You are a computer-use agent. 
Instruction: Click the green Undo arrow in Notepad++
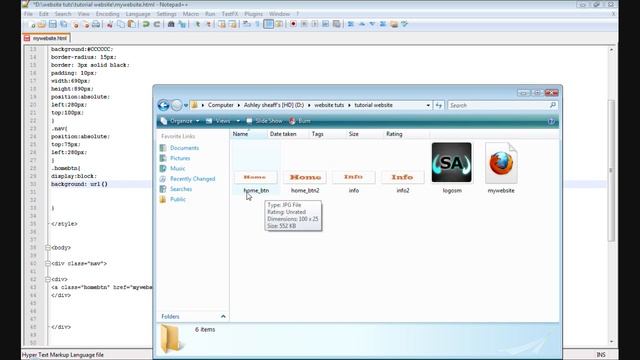(146, 24)
